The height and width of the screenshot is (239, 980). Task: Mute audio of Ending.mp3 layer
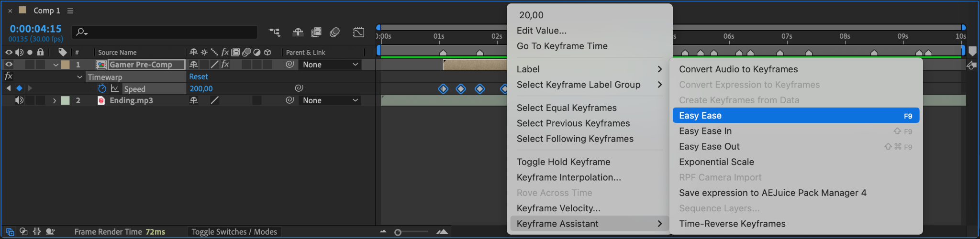(x=19, y=100)
